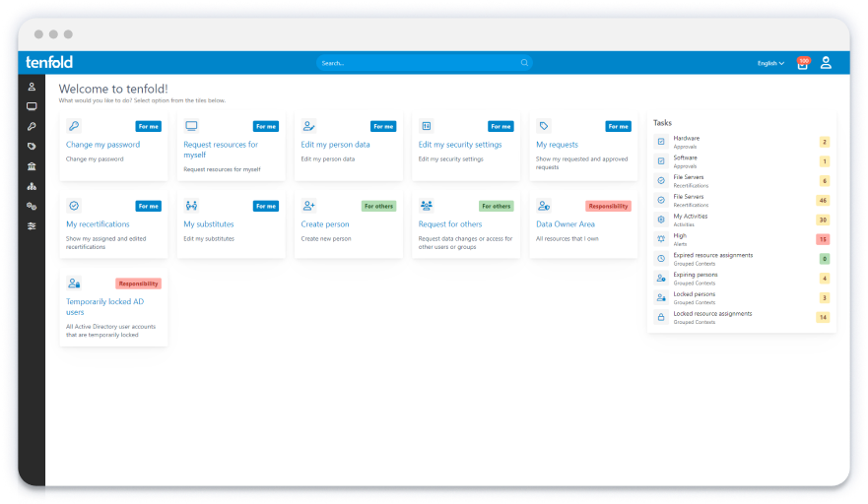
Task: Click the Locked resource assignments badge 14
Action: [823, 317]
